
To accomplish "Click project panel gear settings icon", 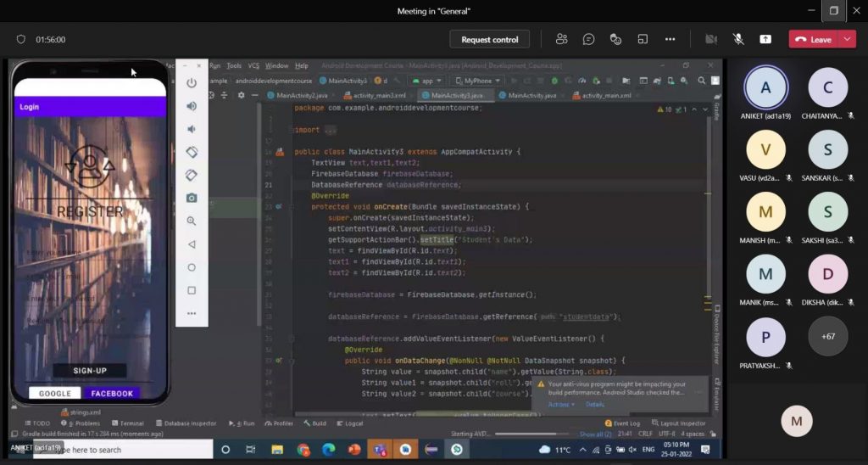I will click(241, 95).
